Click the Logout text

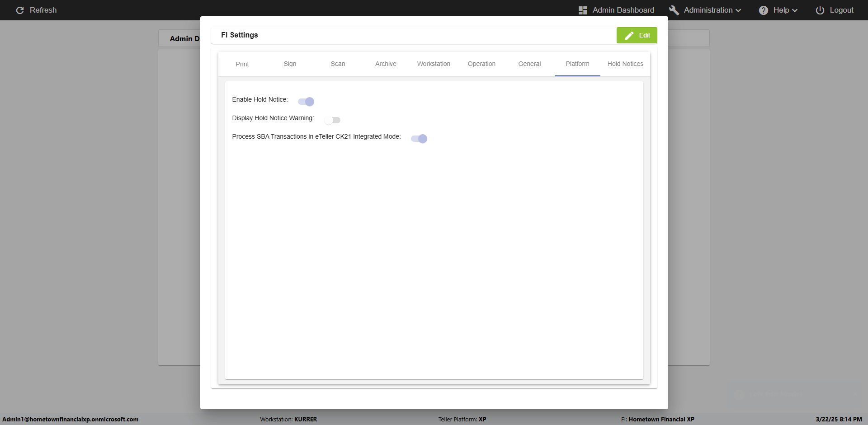[x=841, y=10]
